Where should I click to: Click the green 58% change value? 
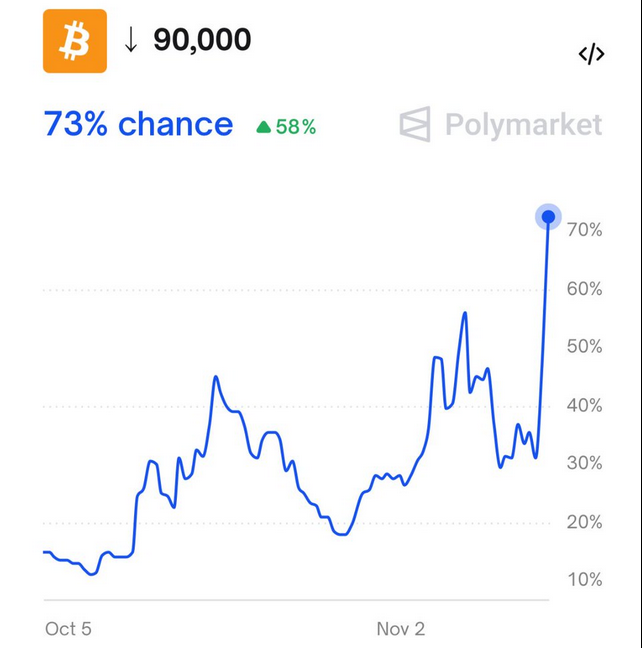pyautogui.click(x=296, y=127)
